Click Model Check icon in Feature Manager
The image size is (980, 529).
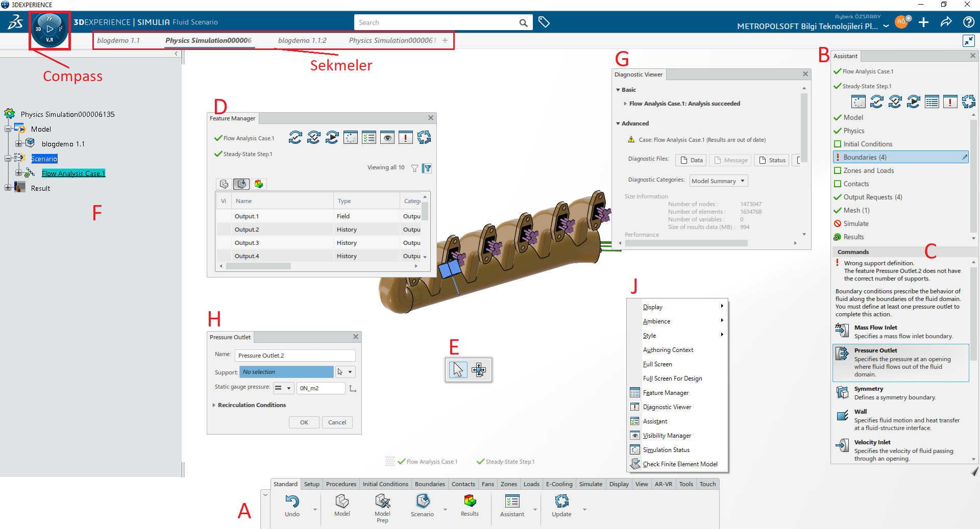pyautogui.click(x=295, y=137)
